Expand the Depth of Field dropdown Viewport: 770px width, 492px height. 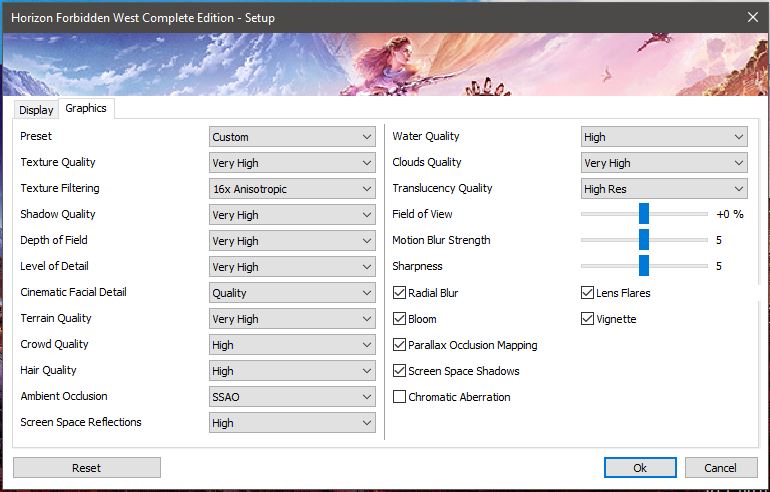[x=292, y=241]
